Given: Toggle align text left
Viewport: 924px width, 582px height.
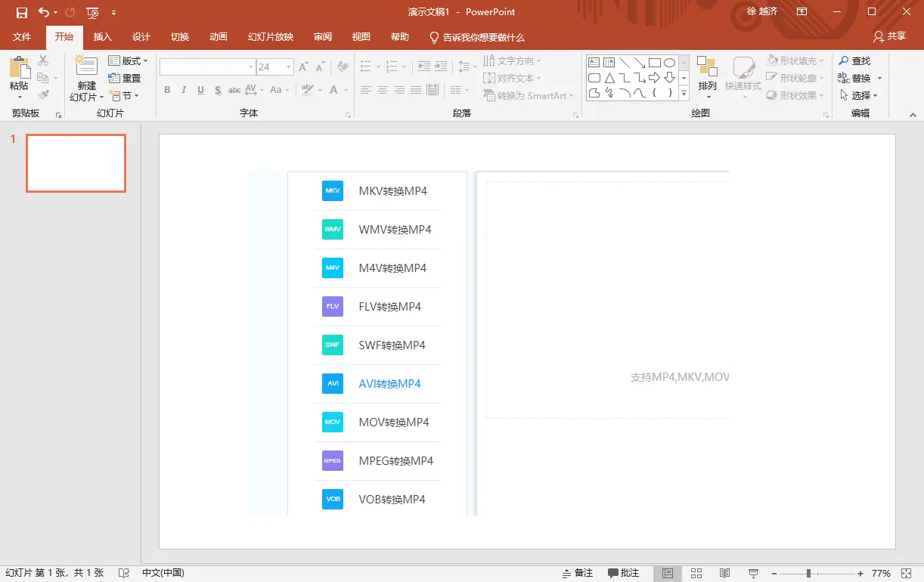Looking at the screenshot, I should [366, 90].
